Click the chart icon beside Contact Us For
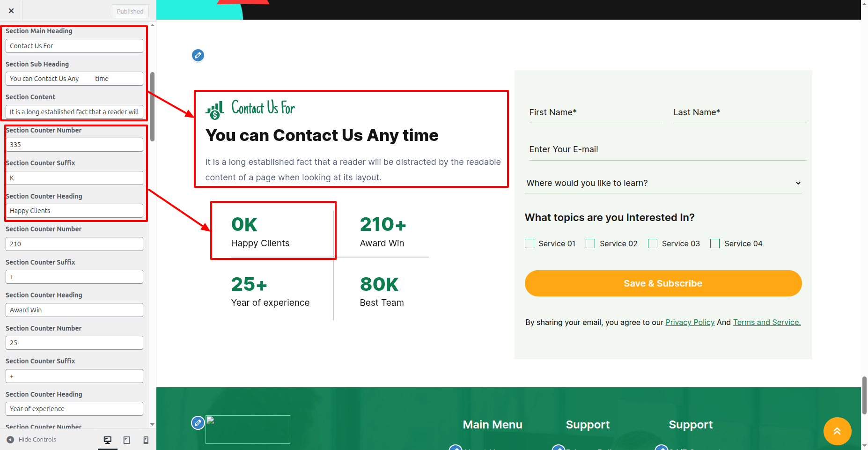Screen dimensions: 868x450 point(215,111)
